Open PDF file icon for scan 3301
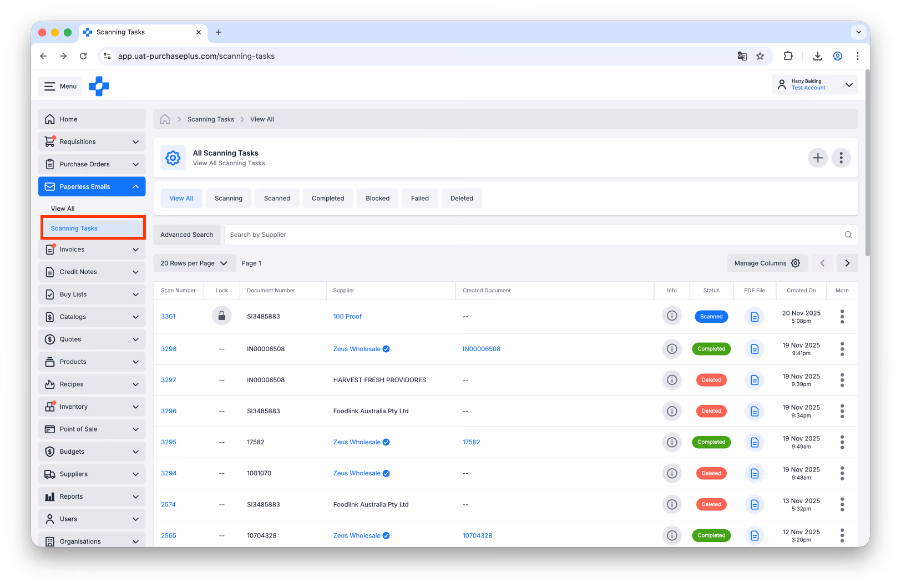The height and width of the screenshot is (588, 901). pos(755,317)
